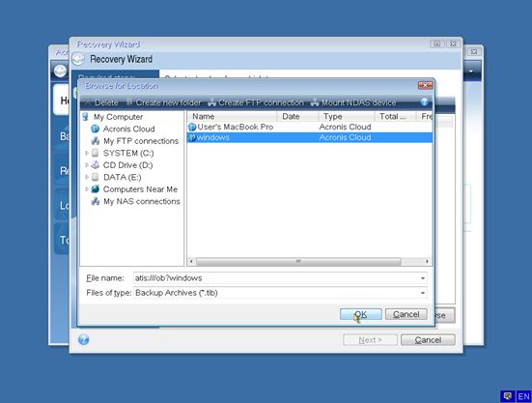Click Create FTP connection toolbar item

coord(256,102)
